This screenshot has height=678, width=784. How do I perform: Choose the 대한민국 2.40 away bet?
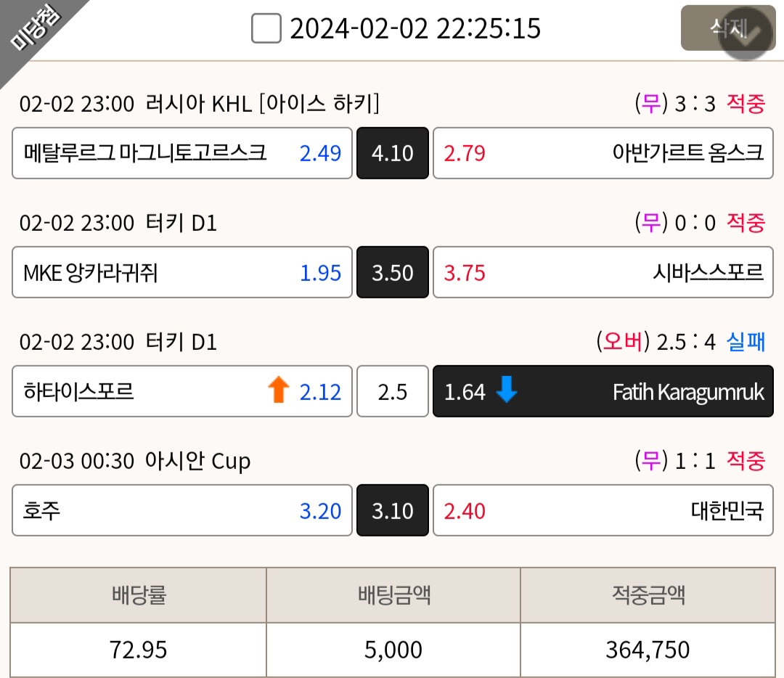[603, 510]
